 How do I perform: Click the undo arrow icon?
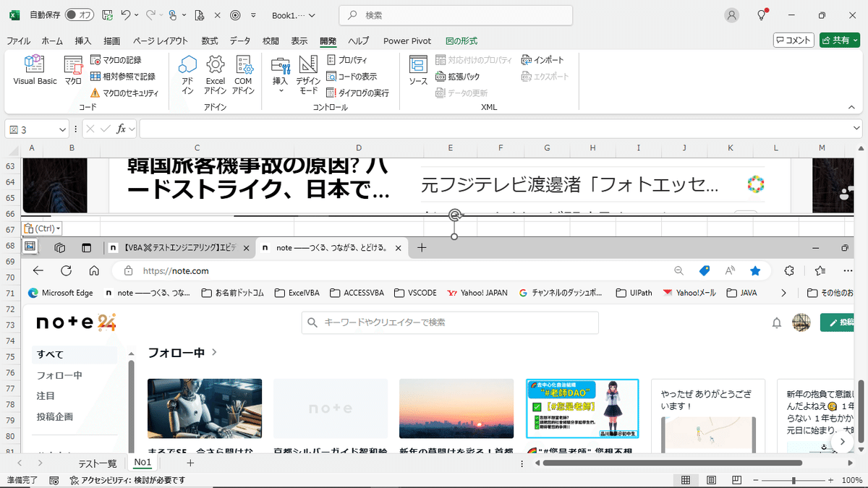[x=125, y=15]
